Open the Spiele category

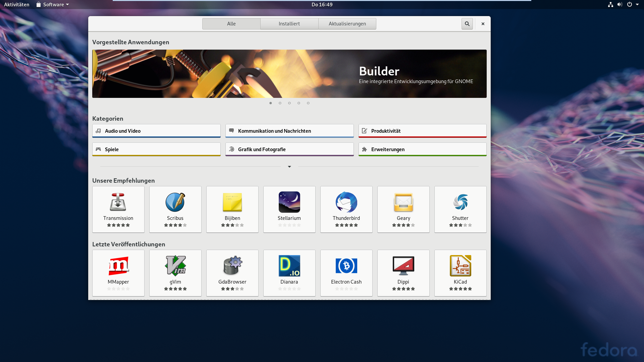pyautogui.click(x=156, y=149)
